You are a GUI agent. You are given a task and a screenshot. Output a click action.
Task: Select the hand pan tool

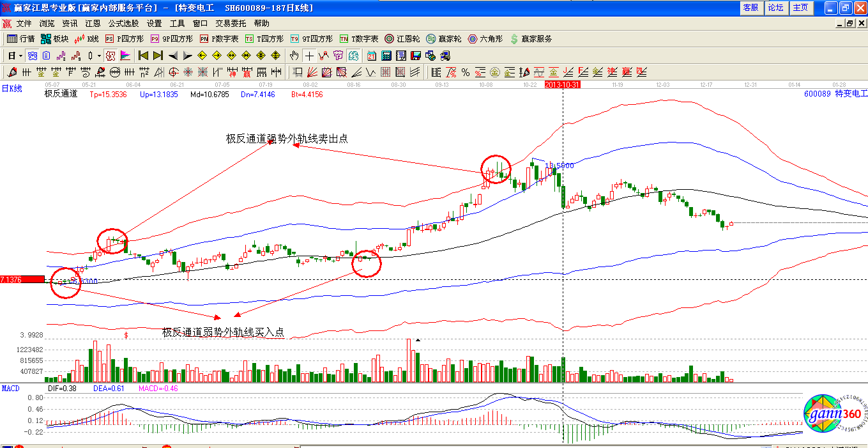[294, 56]
